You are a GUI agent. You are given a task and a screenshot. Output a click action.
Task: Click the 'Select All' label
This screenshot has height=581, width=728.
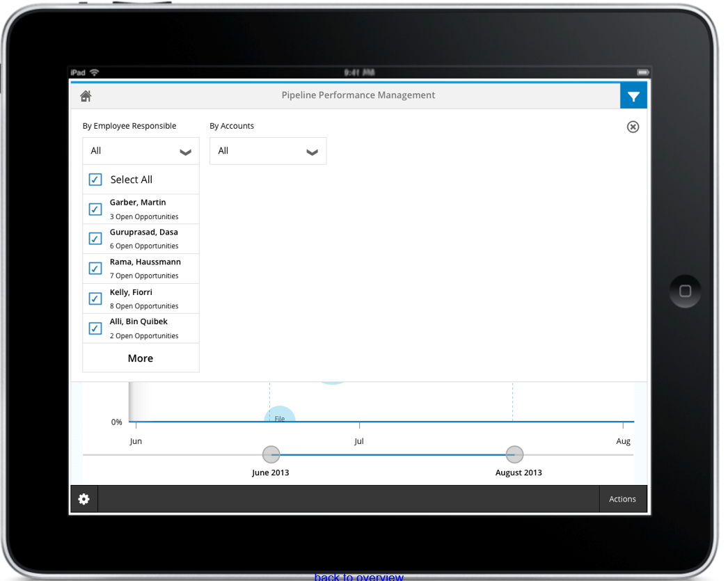132,180
